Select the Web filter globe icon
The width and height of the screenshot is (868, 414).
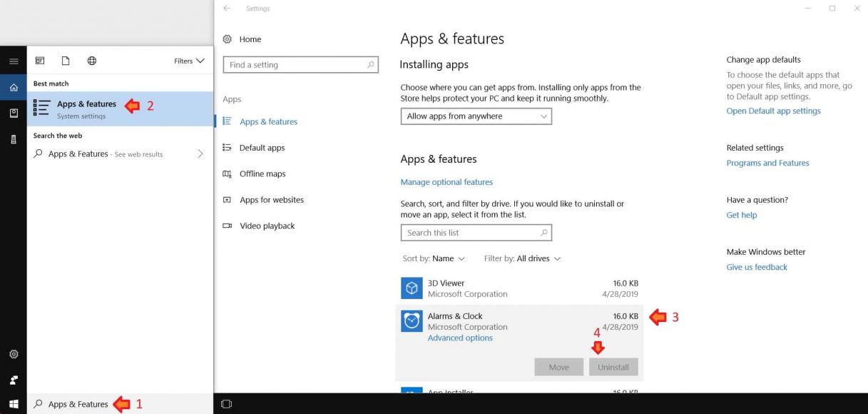pyautogui.click(x=91, y=61)
